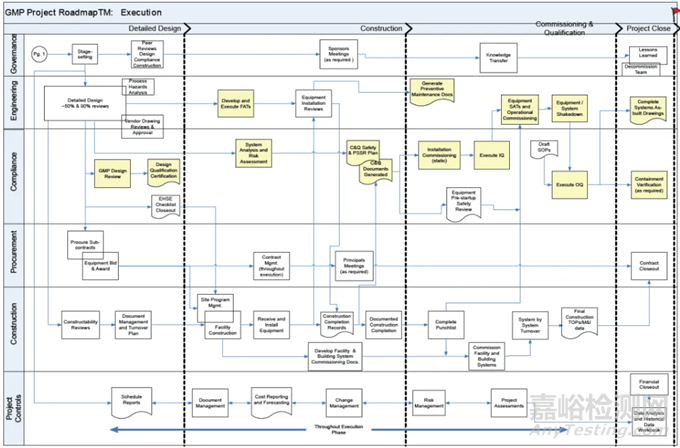Select the Execute OQ step
680x448 pixels.
[571, 184]
